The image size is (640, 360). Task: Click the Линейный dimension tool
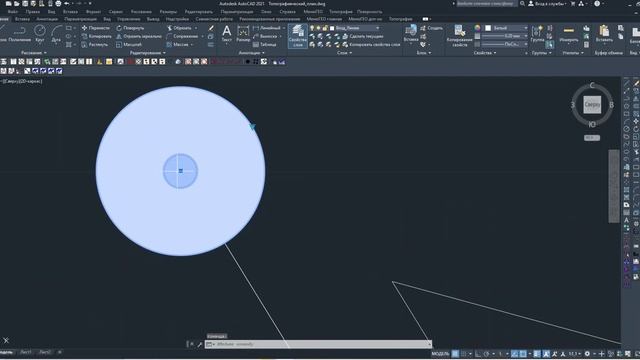267,28
